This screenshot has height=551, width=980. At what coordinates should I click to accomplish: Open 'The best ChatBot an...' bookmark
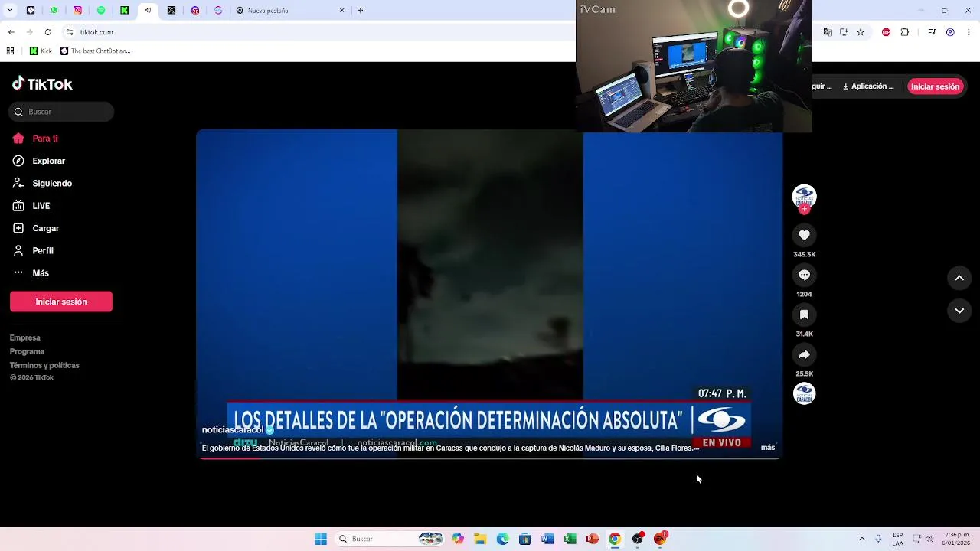pos(96,51)
